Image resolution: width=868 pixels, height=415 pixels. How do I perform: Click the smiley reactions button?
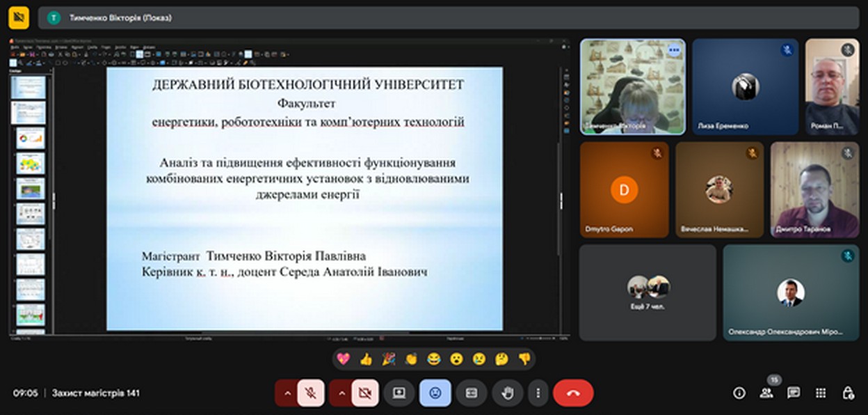point(435,393)
